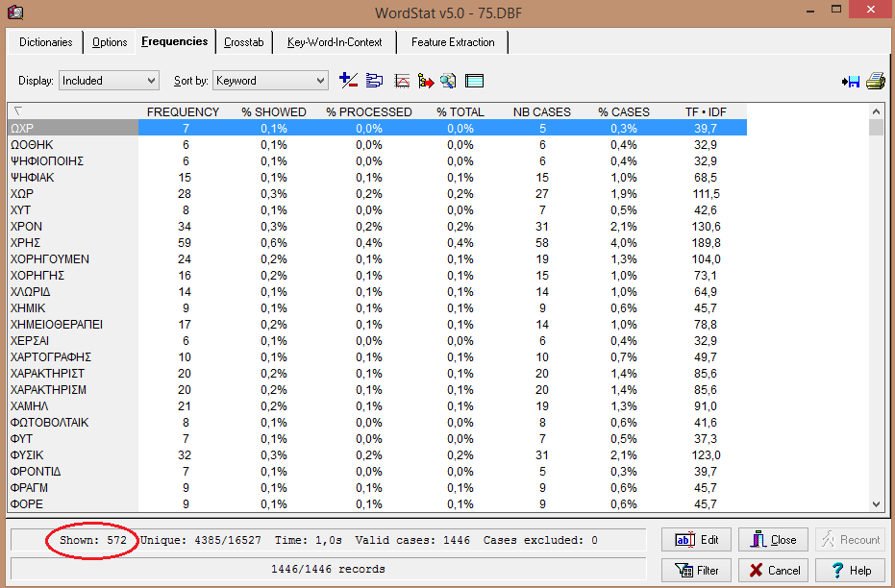Viewport: 895px width, 588px height.
Task: Select the ΧΟΡΗΓΟΥΜΕΝ keyword row
Action: click(377, 258)
